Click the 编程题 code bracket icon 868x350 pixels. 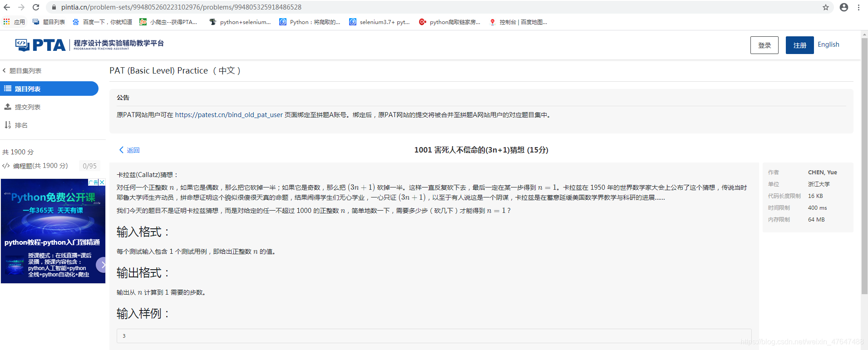pos(6,166)
